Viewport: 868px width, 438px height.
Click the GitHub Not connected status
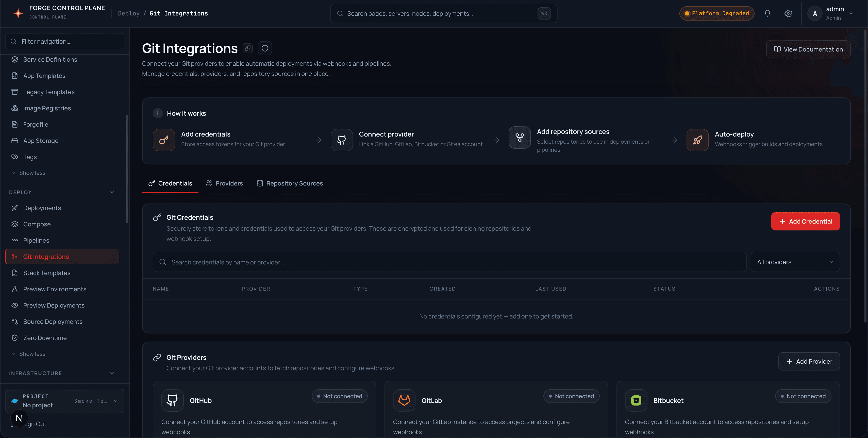339,396
